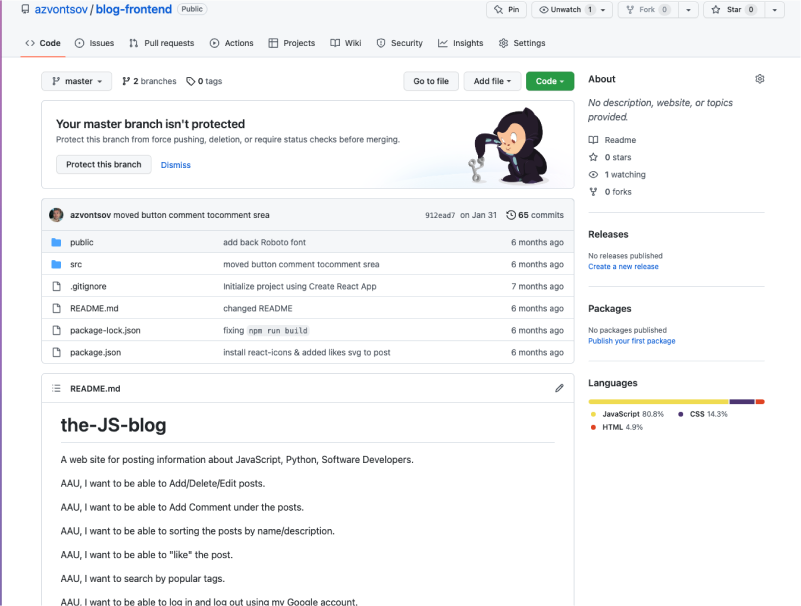The image size is (801, 606).
Task: Click Create a new release link
Action: [x=623, y=266]
